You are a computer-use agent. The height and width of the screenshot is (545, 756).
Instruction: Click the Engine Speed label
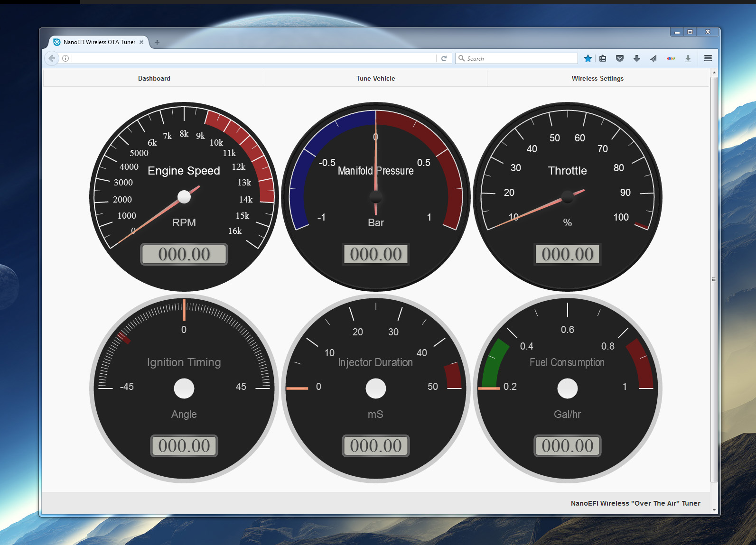tap(184, 171)
